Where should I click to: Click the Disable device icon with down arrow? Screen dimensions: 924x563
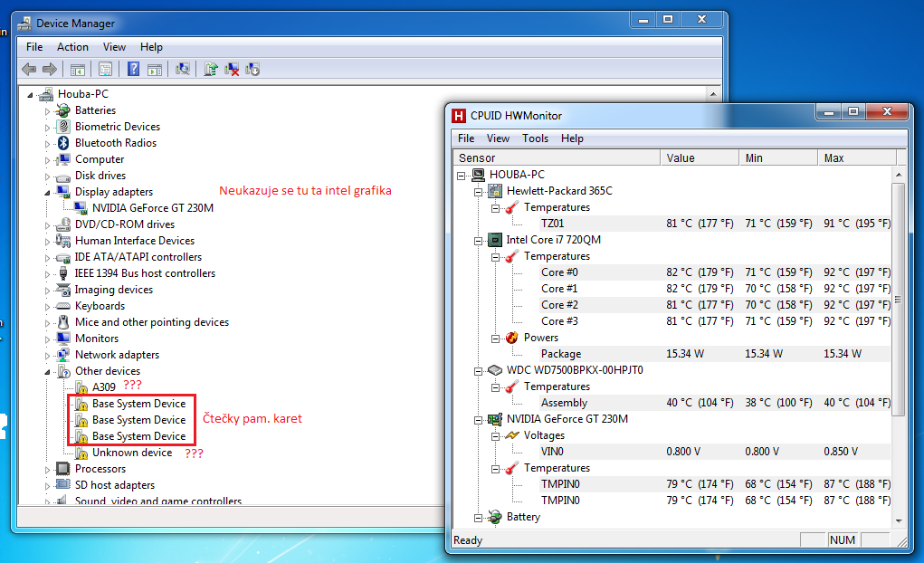(252, 70)
